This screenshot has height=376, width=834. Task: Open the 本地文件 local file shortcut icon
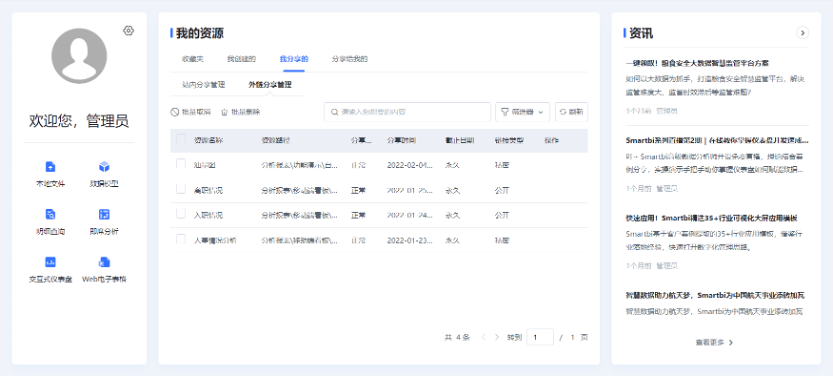click(51, 167)
